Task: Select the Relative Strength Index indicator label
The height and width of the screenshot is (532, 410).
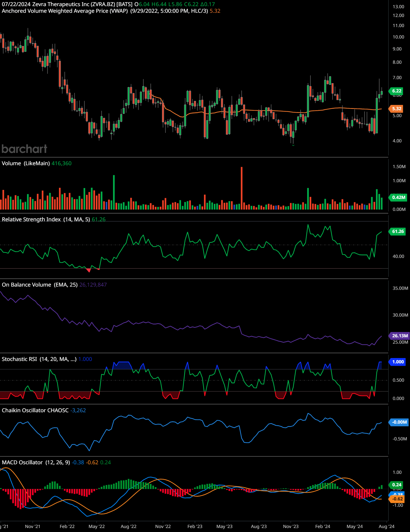Action: 46,219
